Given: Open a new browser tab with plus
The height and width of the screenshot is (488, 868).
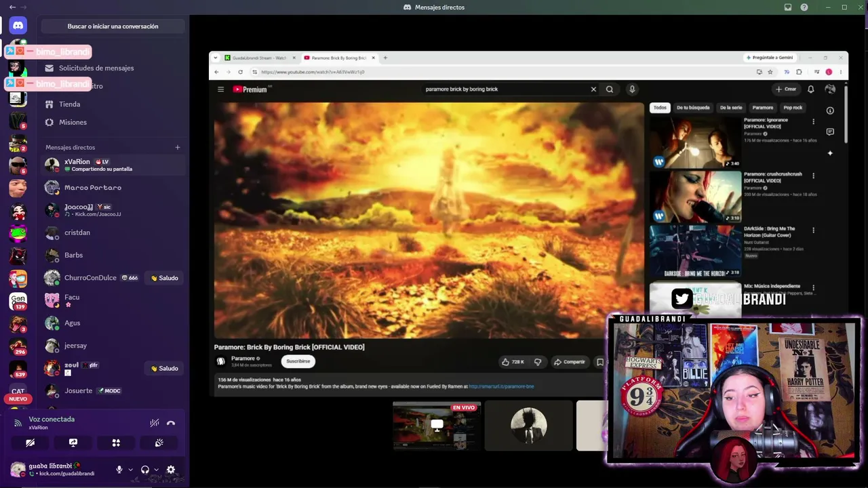Looking at the screenshot, I should tap(385, 58).
